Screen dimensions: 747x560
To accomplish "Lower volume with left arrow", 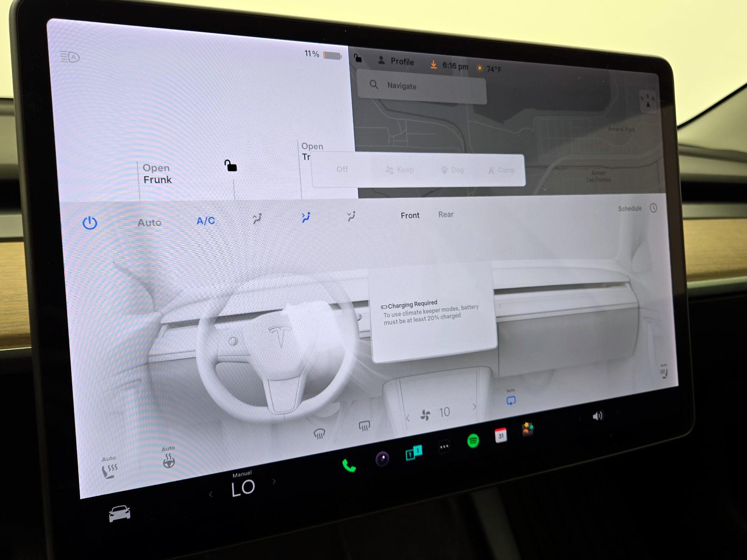I will pyautogui.click(x=580, y=419).
